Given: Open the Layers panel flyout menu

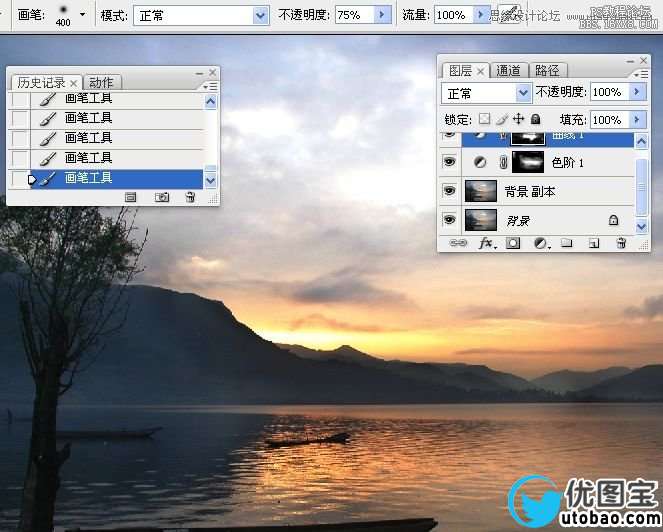Looking at the screenshot, I should pos(641,75).
